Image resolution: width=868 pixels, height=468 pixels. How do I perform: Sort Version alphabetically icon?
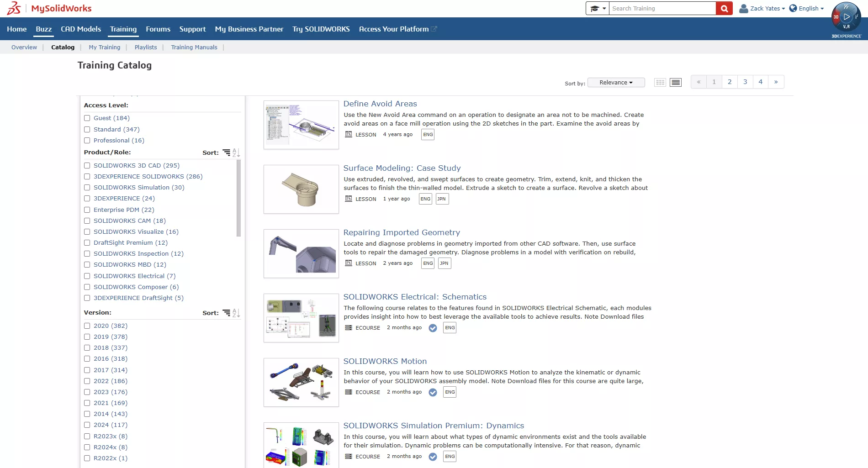236,313
